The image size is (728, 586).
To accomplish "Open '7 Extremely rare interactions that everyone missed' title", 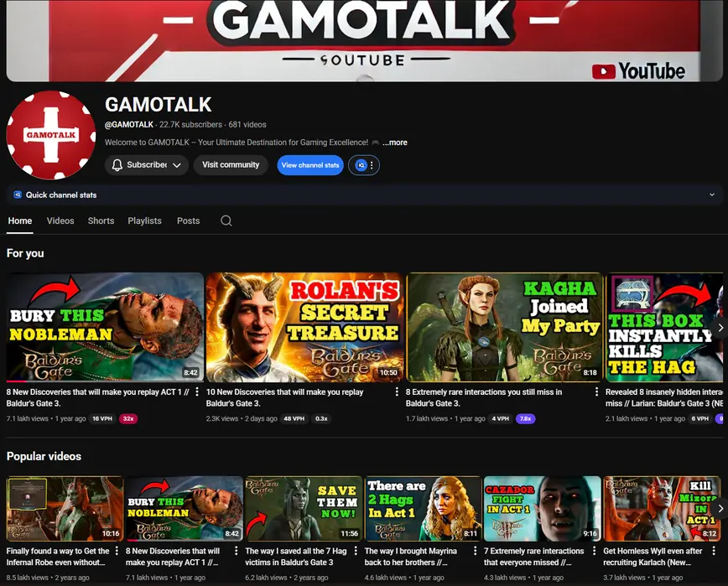I will point(534,557).
